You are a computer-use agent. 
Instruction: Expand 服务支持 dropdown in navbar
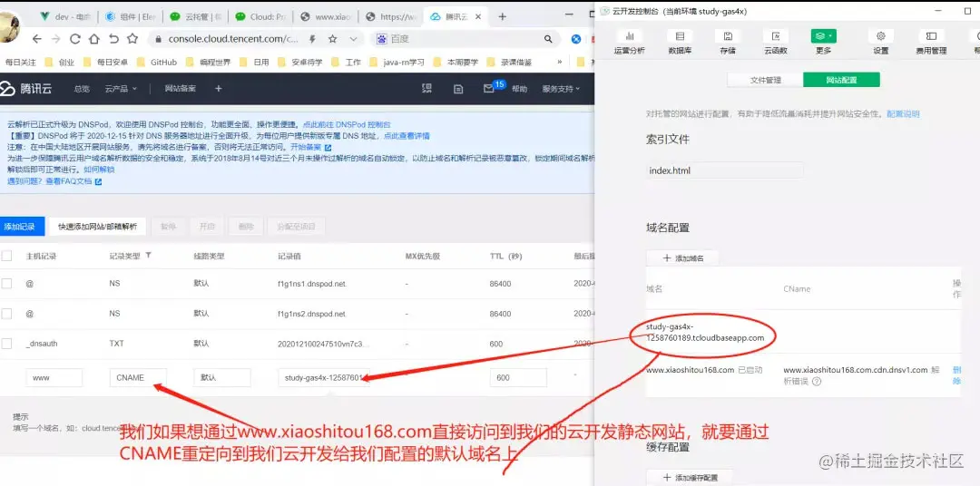tap(561, 89)
